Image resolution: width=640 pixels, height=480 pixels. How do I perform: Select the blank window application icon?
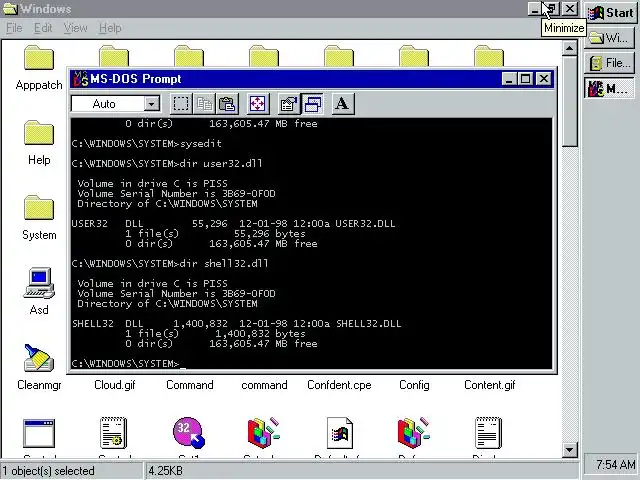pyautogui.click(x=39, y=433)
